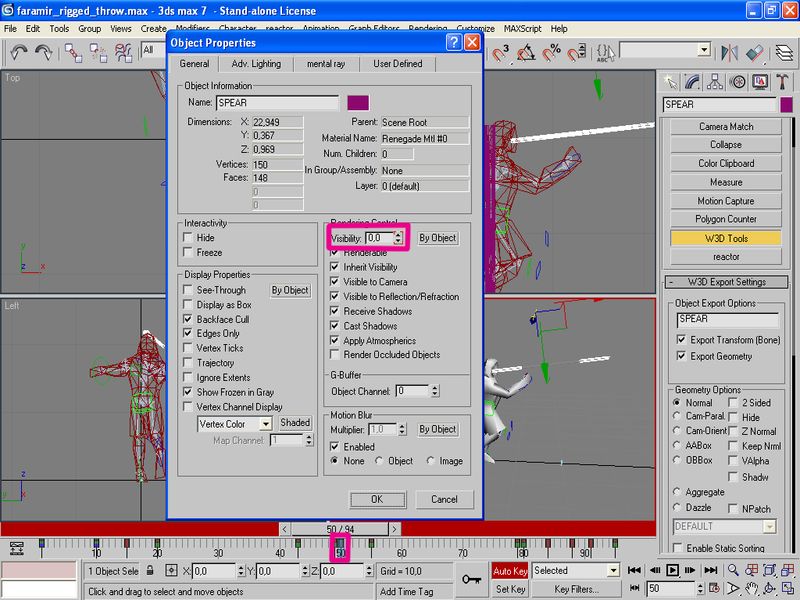This screenshot has width=800, height=600.
Task: Open the MAXScript menu
Action: pyautogui.click(x=522, y=29)
